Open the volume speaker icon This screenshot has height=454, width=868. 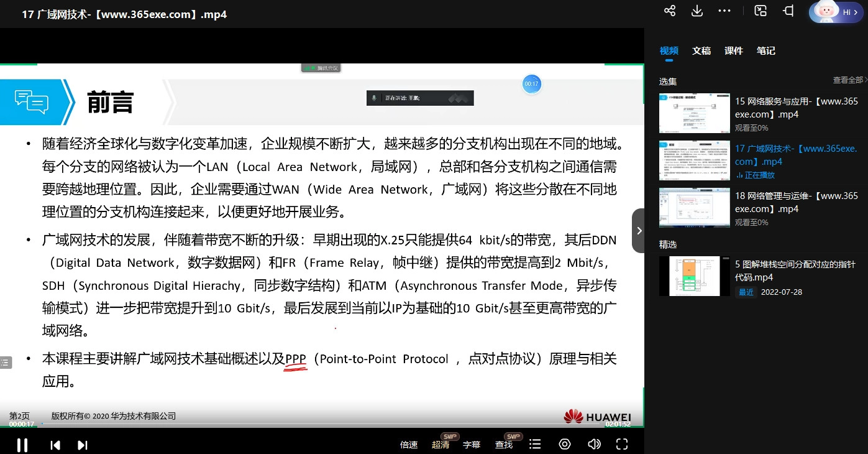pyautogui.click(x=594, y=444)
